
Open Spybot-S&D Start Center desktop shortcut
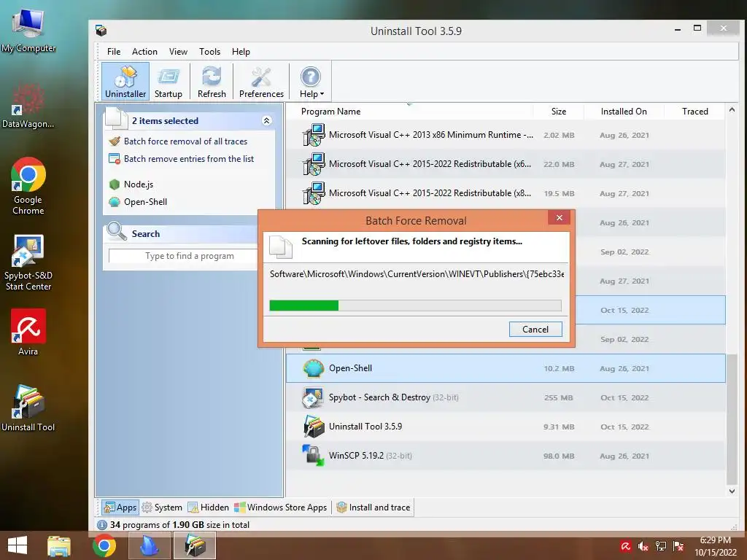[x=28, y=262]
